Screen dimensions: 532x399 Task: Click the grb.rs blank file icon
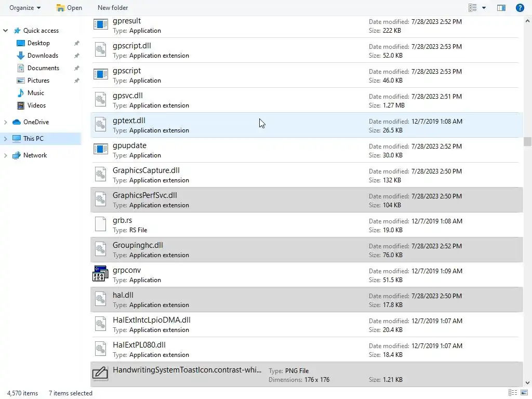click(100, 224)
